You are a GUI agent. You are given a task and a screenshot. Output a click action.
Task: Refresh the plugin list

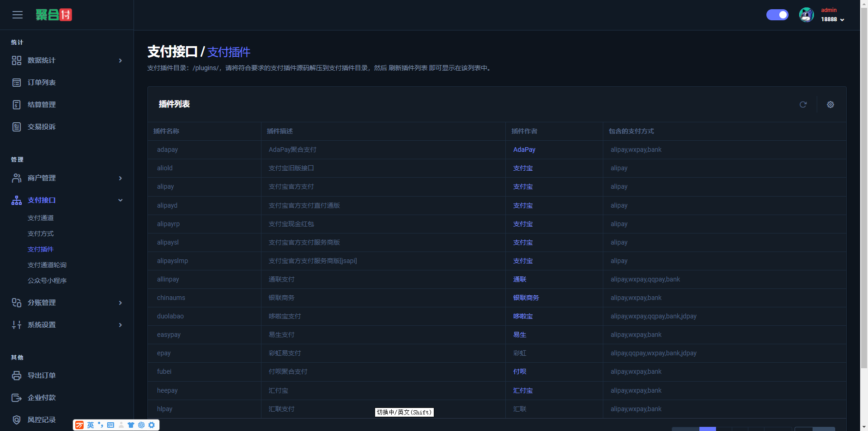(803, 104)
